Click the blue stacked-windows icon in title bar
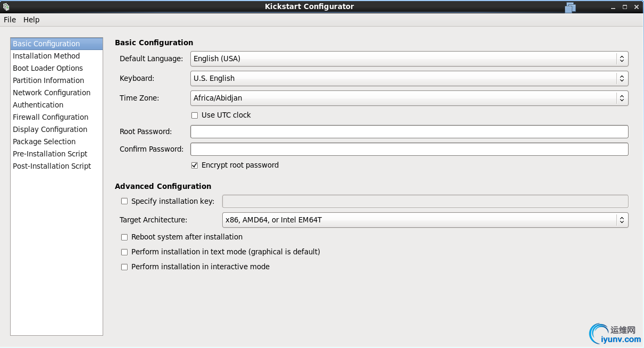 (x=571, y=7)
